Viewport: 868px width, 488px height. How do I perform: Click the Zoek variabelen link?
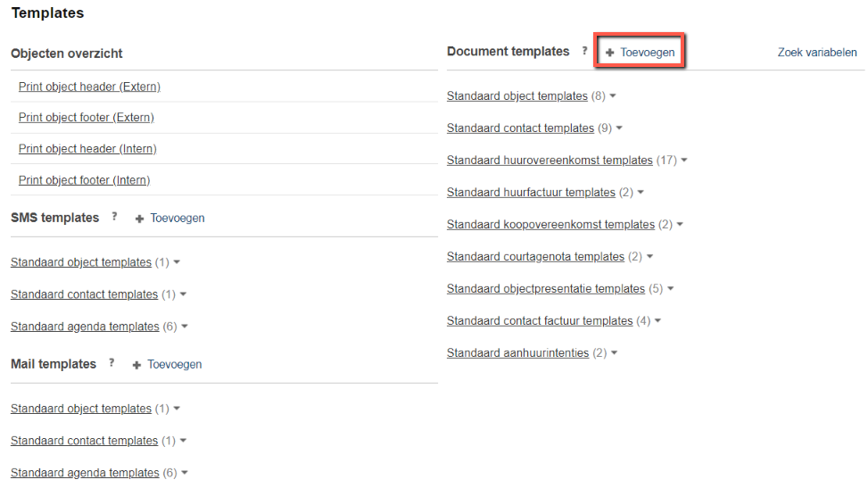[x=817, y=52]
